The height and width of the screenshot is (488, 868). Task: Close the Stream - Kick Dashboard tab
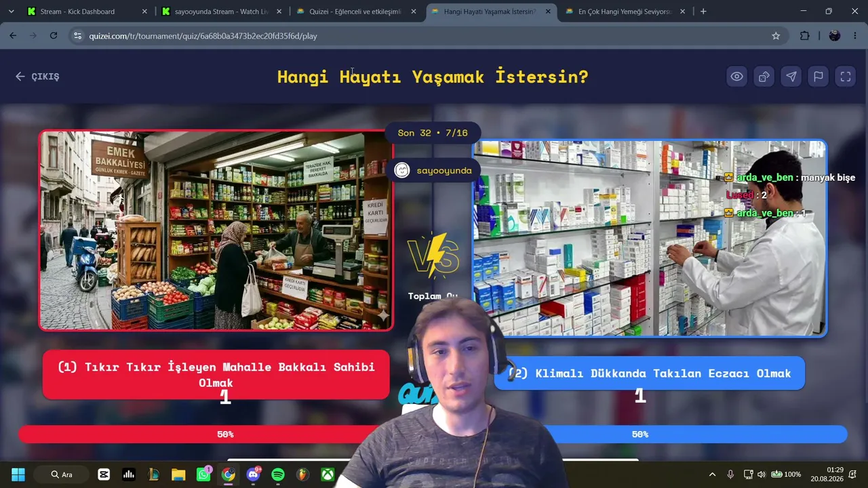tap(144, 12)
